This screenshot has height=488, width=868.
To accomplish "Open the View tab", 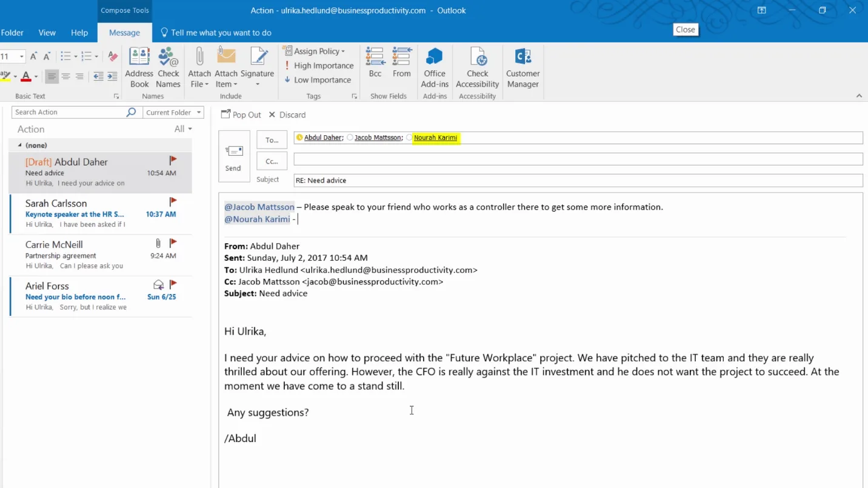I will pos(47,33).
